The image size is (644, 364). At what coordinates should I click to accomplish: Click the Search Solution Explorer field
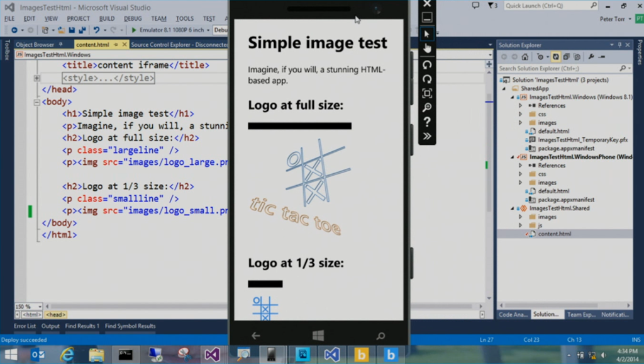point(565,68)
